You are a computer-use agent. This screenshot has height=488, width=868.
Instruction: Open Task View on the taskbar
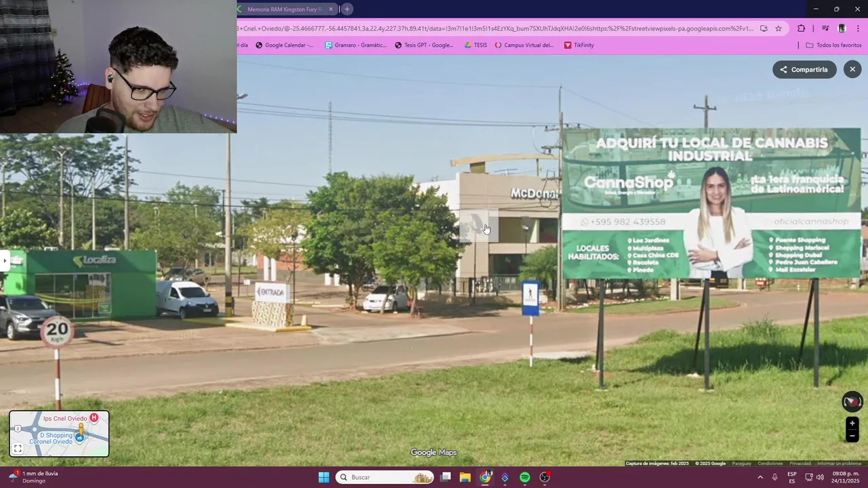446,477
